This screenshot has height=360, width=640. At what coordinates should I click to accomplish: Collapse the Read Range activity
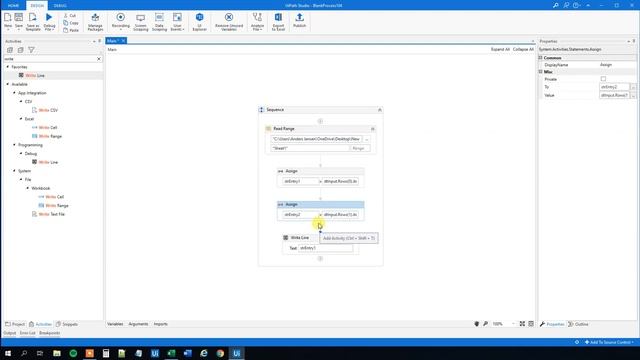click(372, 129)
